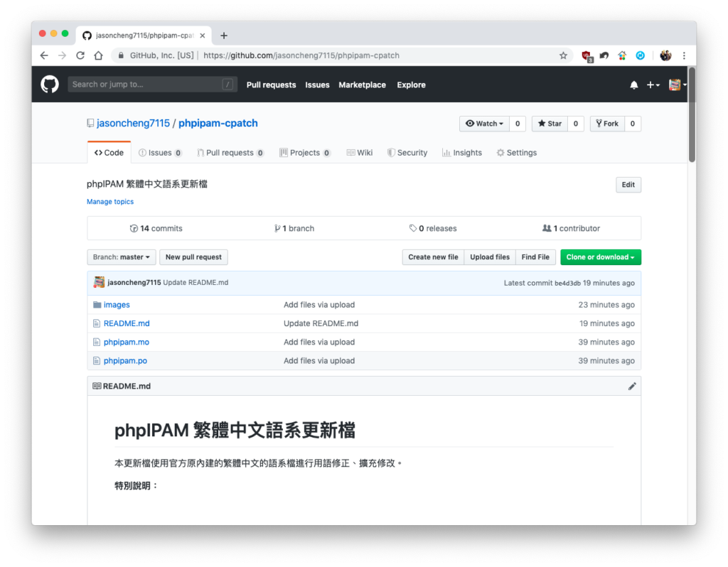The height and width of the screenshot is (567, 728).
Task: Click New pull request button
Action: (x=193, y=257)
